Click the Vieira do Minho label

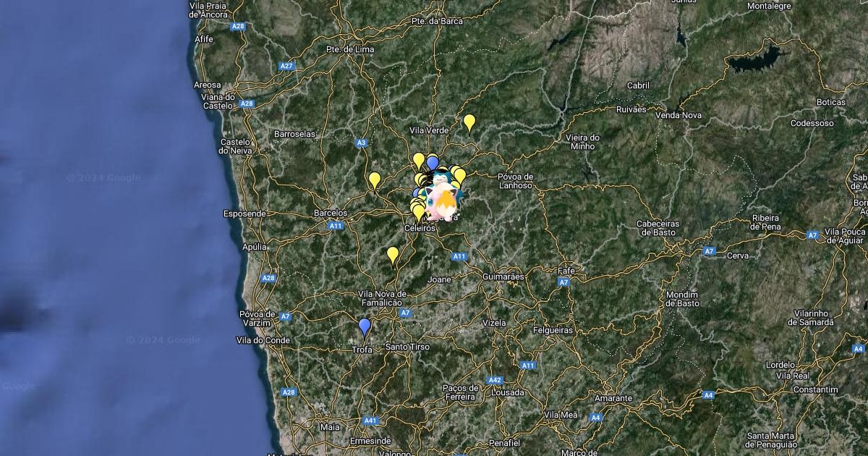(x=583, y=142)
